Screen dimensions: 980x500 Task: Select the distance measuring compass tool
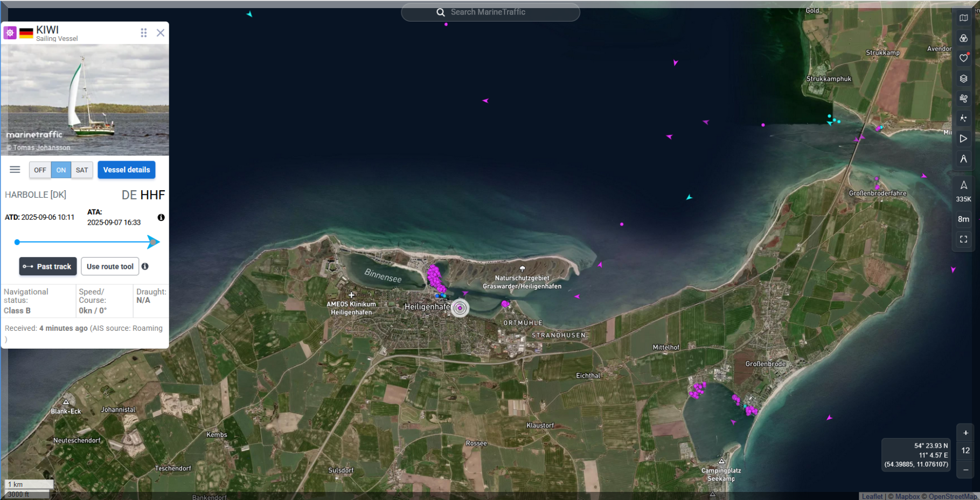[963, 159]
